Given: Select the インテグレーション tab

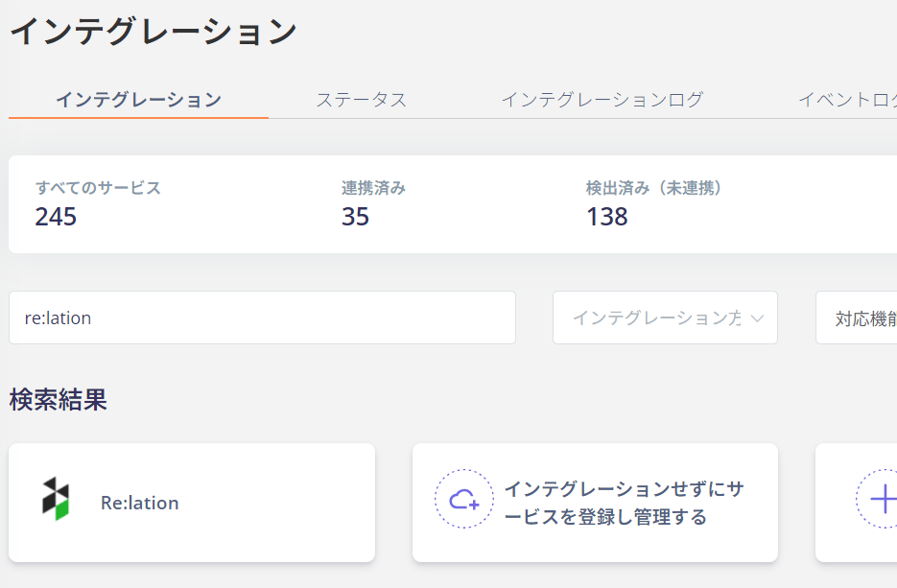Looking at the screenshot, I should pyautogui.click(x=138, y=100).
